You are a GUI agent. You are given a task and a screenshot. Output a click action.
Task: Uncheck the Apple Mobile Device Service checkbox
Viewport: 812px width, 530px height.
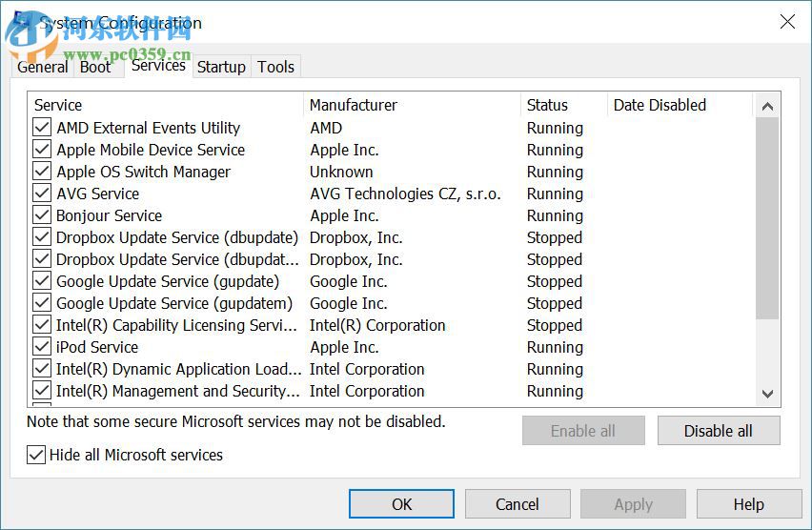(42, 150)
